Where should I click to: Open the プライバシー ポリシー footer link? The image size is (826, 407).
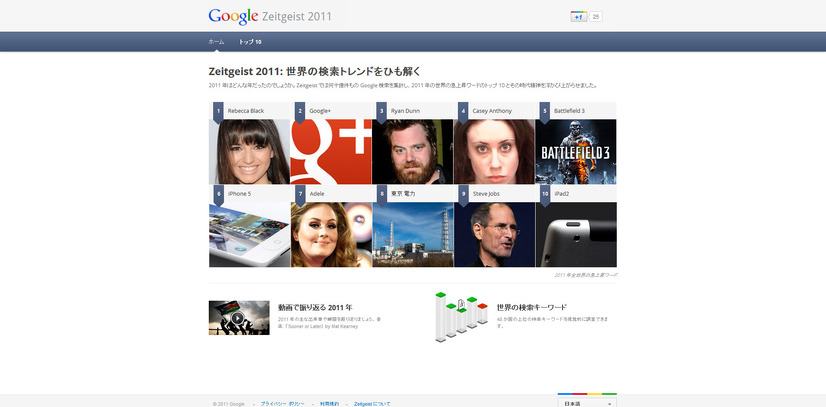click(282, 404)
